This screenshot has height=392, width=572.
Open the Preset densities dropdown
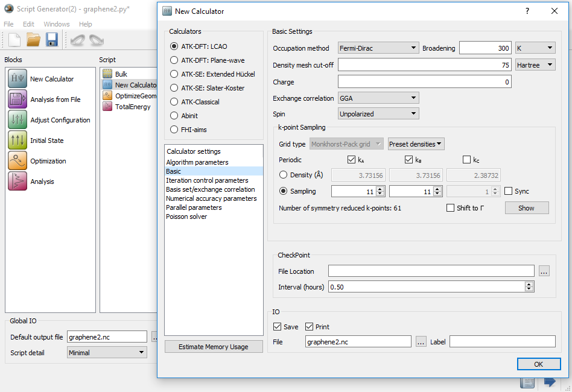pos(416,144)
